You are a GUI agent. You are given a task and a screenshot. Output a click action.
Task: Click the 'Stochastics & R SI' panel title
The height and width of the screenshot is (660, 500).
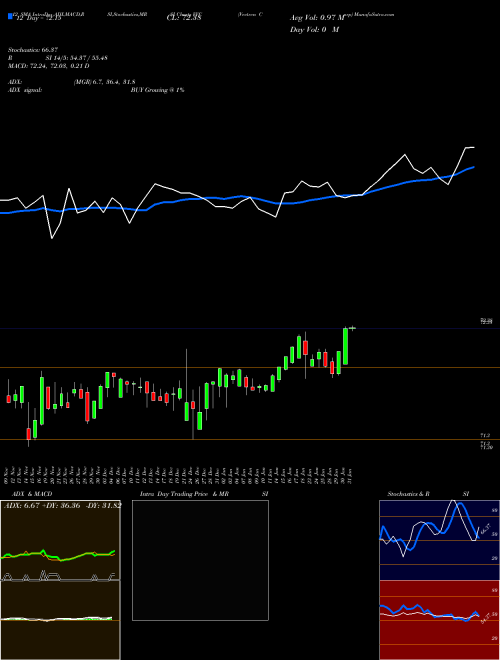428,494
